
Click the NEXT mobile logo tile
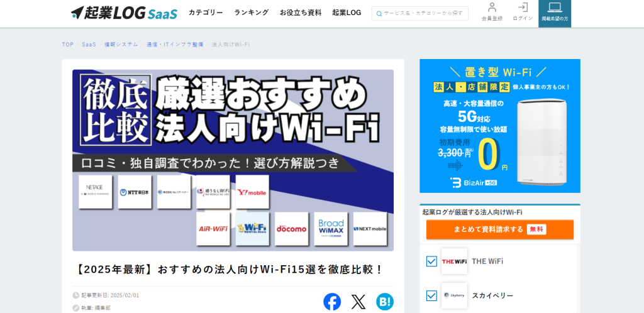(x=370, y=229)
